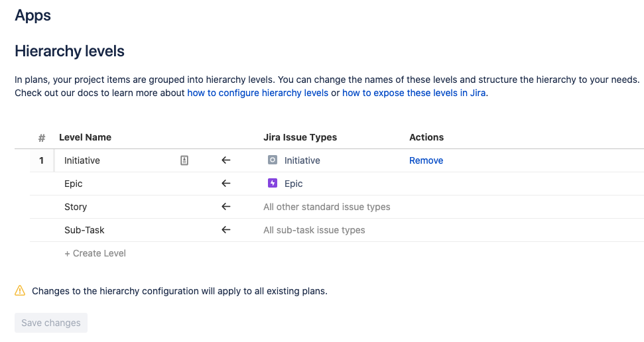
Task: Click 'All sub-task issue types' text
Action: click(314, 230)
